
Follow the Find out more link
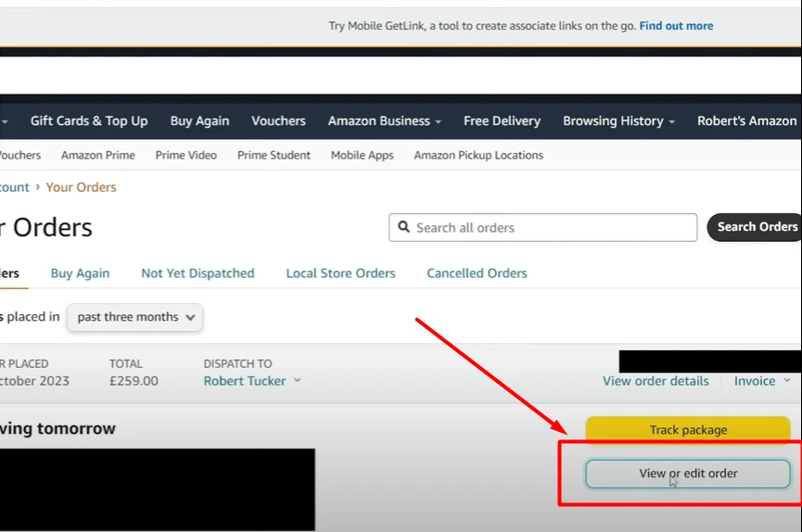point(676,26)
